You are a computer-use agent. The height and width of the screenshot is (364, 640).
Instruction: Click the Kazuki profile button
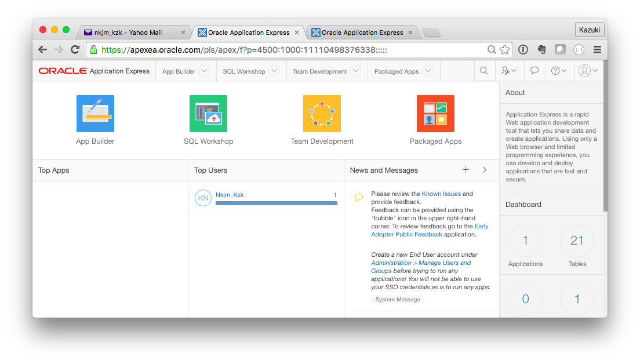[590, 30]
